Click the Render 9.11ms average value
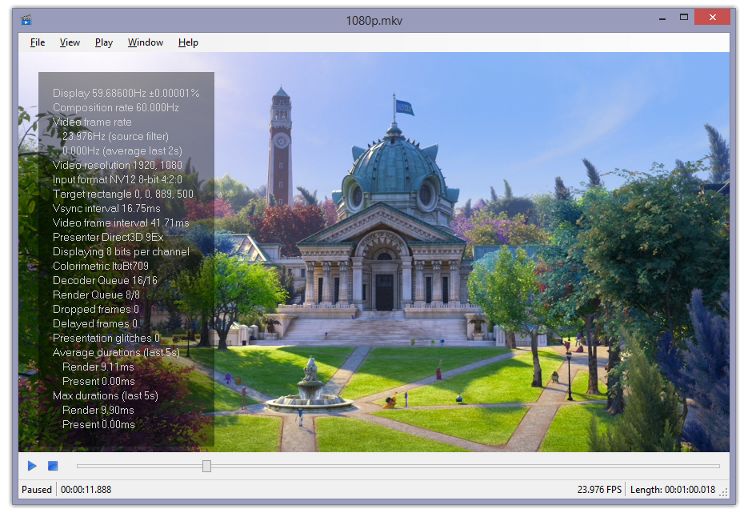Viewport: 748px width, 513px height. 98,367
